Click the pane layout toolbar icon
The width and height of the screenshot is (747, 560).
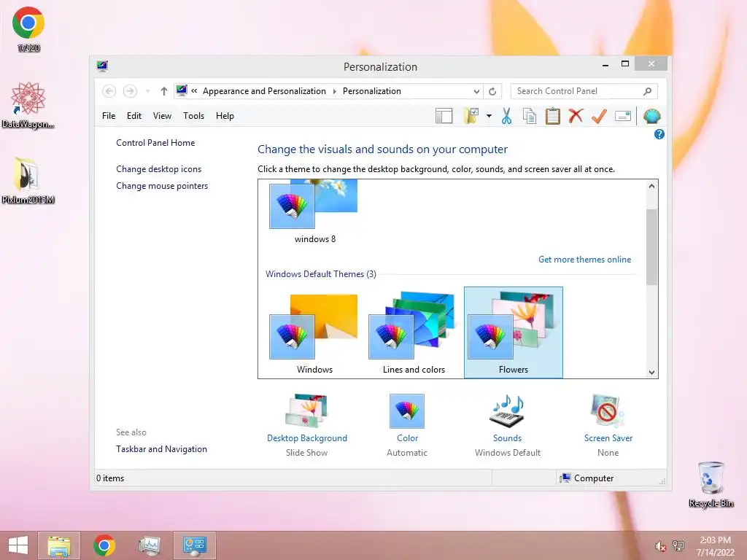click(444, 116)
